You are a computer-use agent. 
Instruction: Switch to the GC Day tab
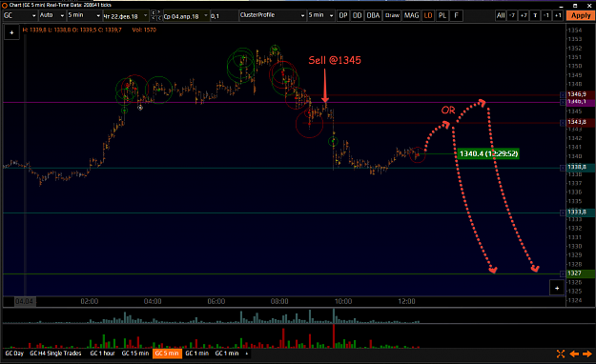coord(14,354)
